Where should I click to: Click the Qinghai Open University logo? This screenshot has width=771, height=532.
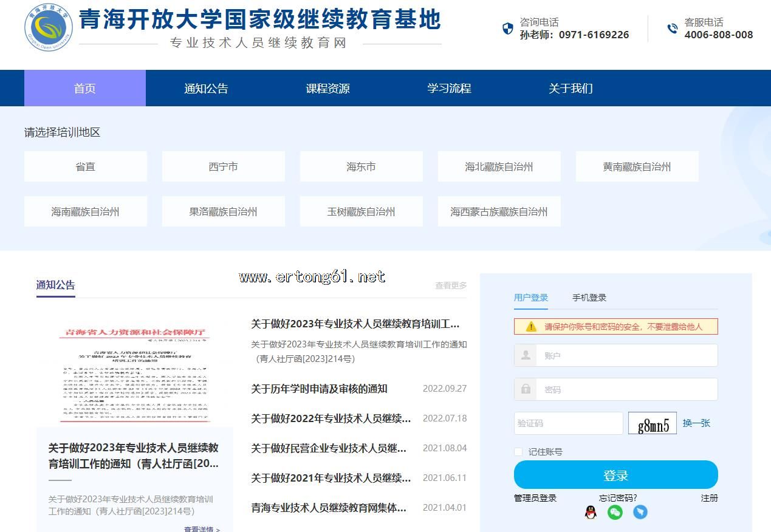(x=48, y=28)
